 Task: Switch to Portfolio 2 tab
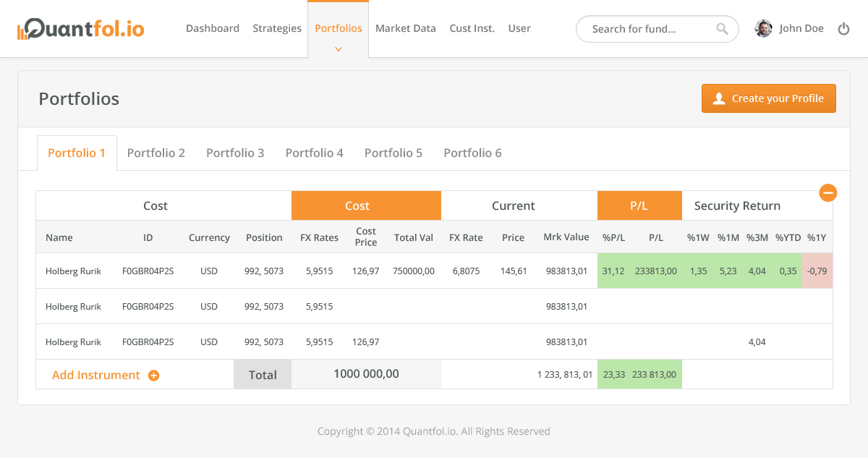tap(156, 153)
